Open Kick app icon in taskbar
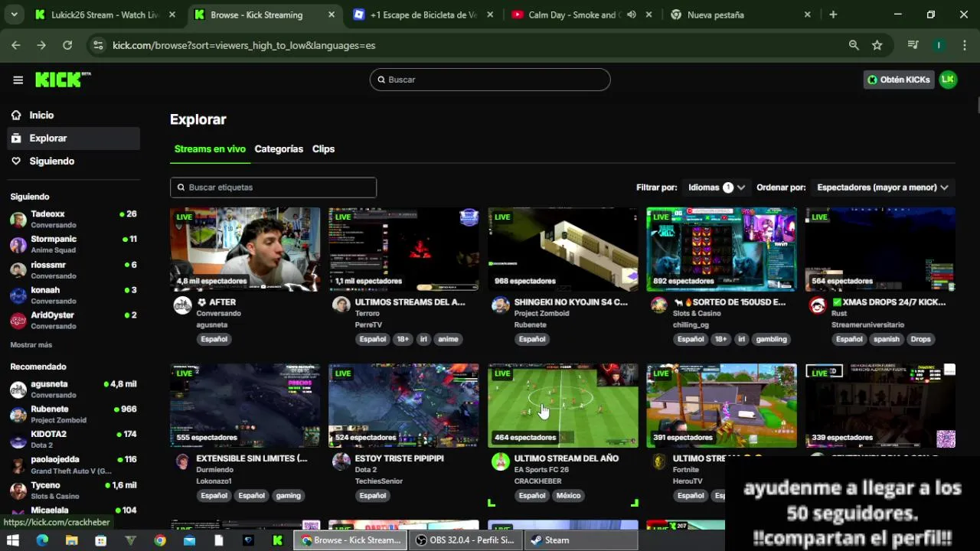This screenshot has height=551, width=980. [x=278, y=540]
